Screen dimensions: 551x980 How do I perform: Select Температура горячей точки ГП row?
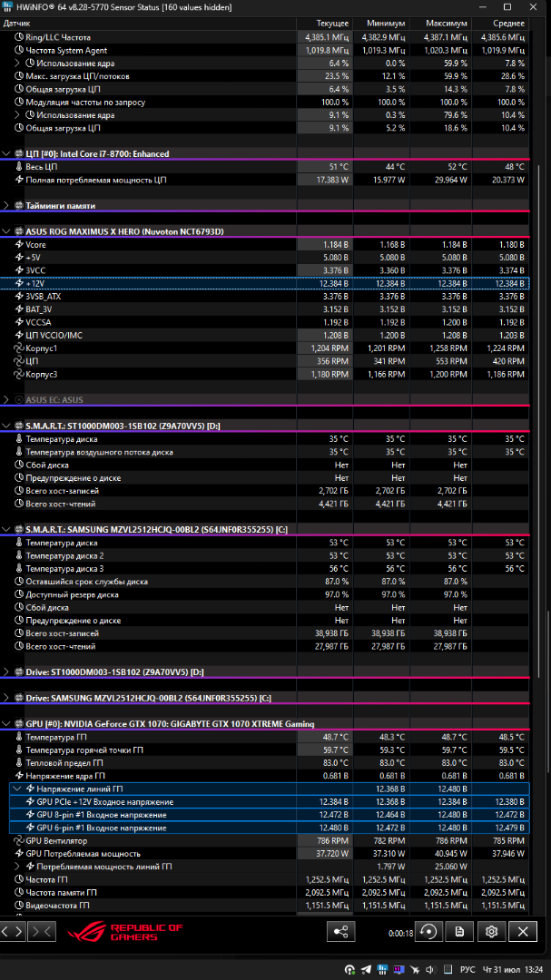pyautogui.click(x=264, y=750)
